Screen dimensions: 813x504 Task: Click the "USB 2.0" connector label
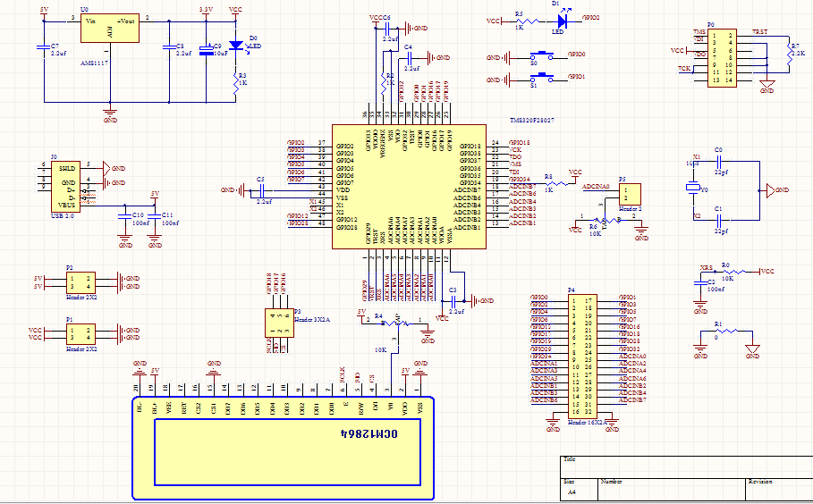click(63, 216)
